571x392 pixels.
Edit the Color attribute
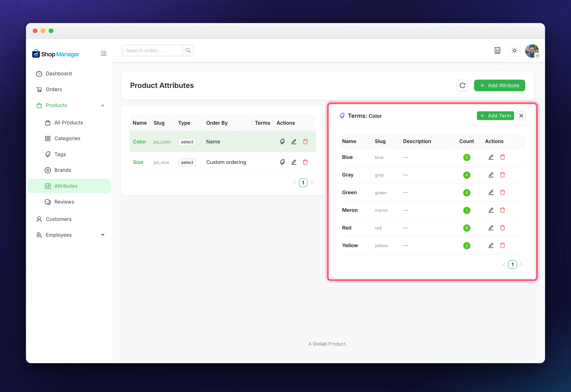[x=294, y=141]
